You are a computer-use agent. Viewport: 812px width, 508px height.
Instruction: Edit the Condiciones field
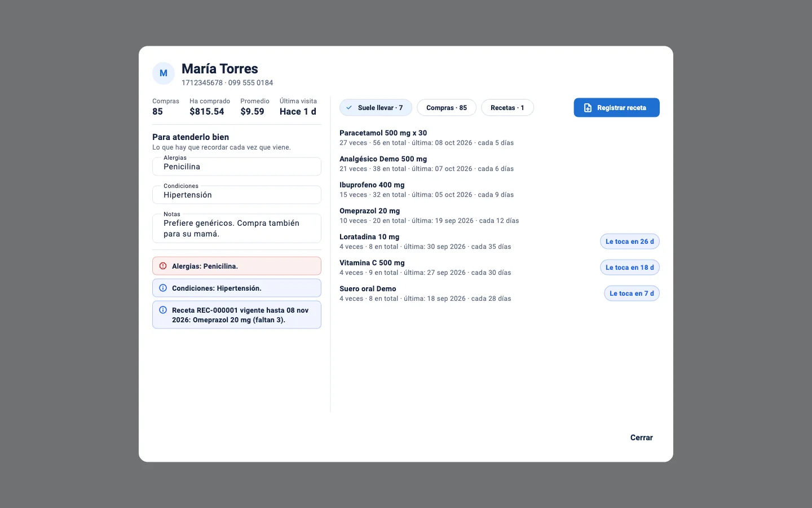(x=237, y=195)
